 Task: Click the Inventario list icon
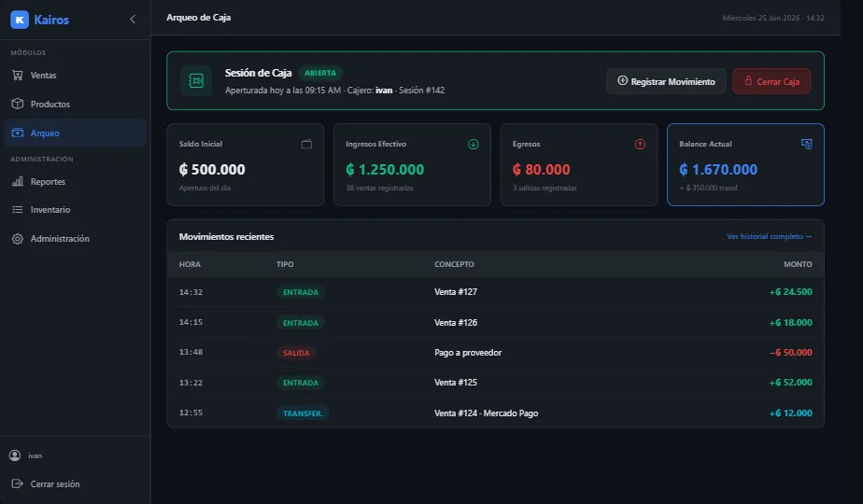pyautogui.click(x=18, y=210)
